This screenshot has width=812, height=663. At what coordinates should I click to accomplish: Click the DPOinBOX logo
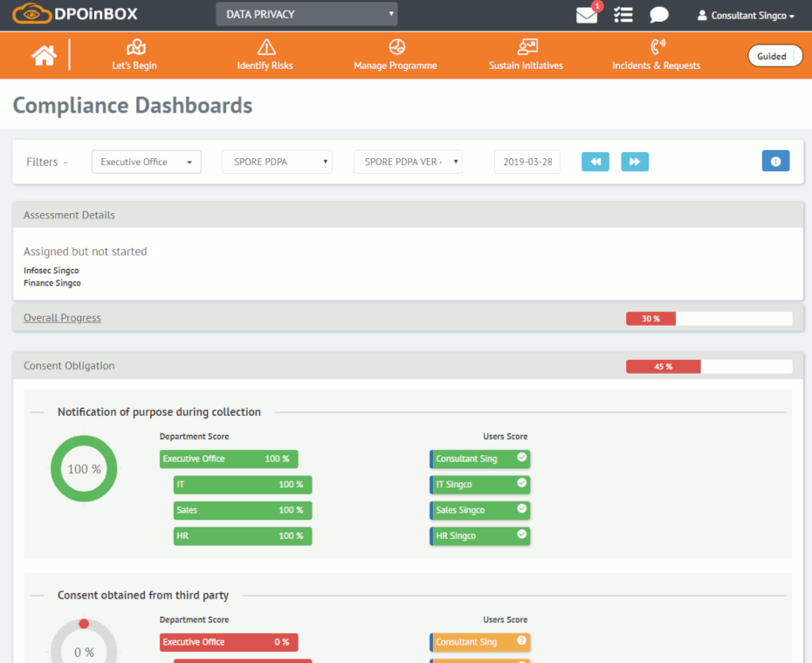click(76, 14)
